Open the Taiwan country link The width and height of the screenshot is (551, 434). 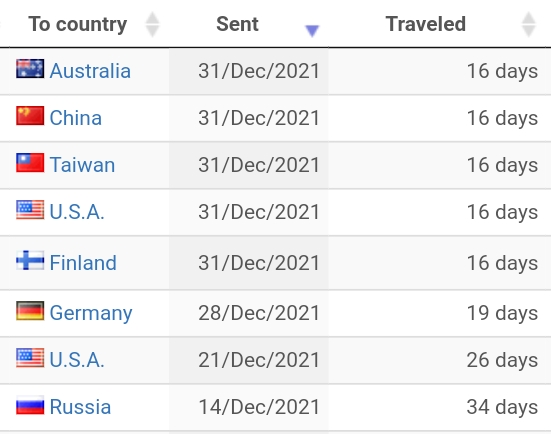coord(83,165)
